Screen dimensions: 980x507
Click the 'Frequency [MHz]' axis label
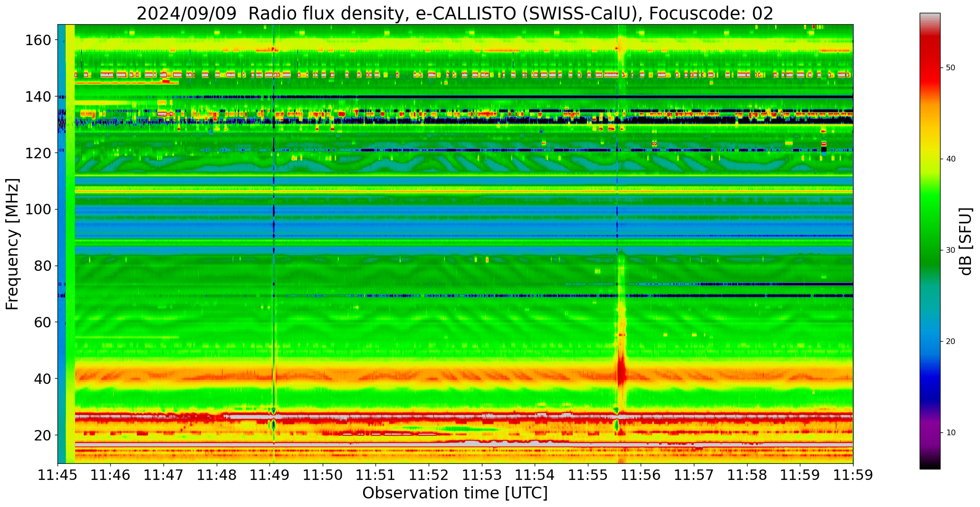coord(13,244)
